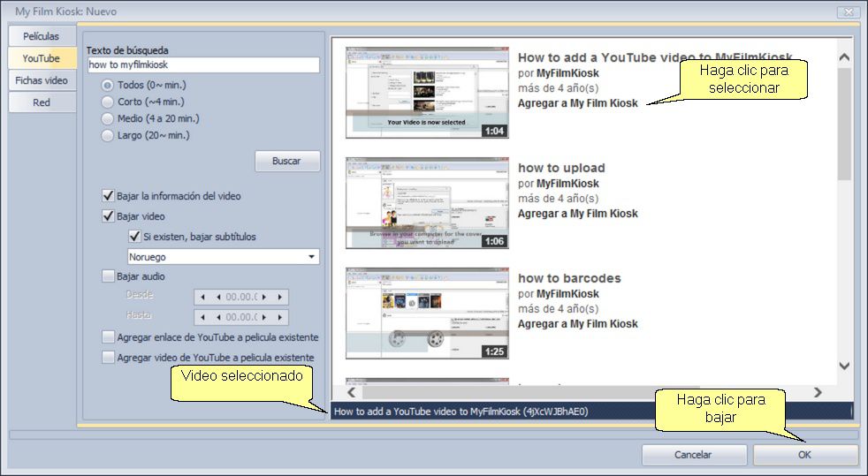
Task: Click MyFilmKiosk author under how to barcodes
Action: [567, 293]
